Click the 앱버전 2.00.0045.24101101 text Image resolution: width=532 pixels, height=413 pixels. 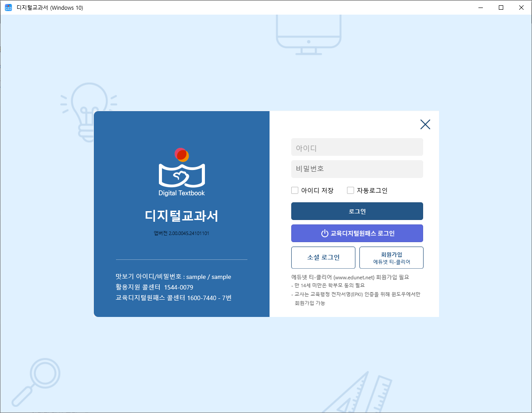tap(181, 233)
